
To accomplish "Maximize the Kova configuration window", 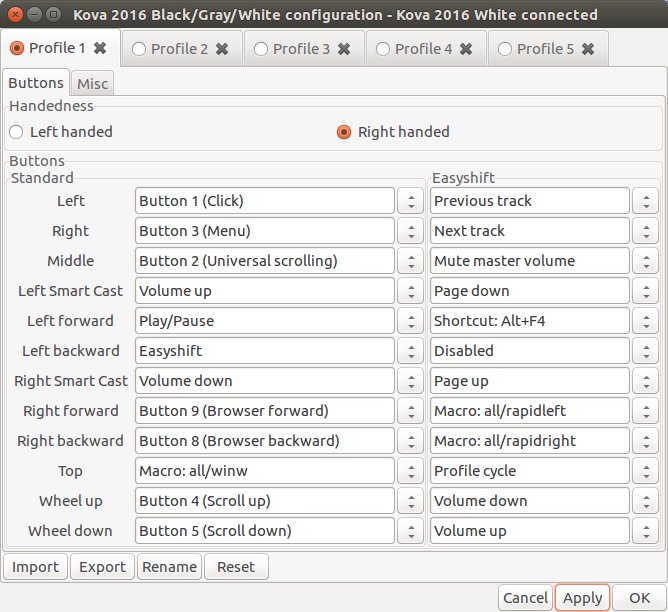I will (x=53, y=15).
